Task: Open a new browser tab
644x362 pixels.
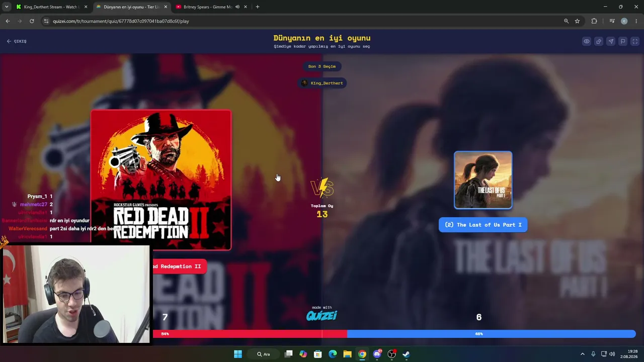Action: 258,7
